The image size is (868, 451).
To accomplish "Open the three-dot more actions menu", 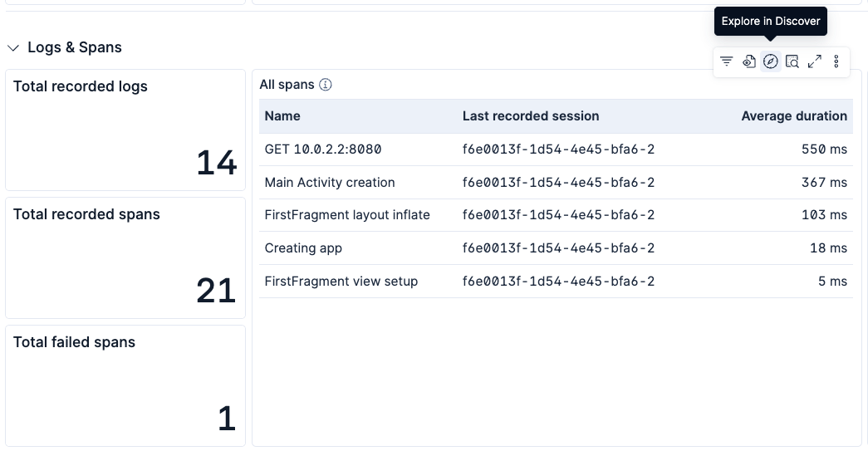I will coord(836,61).
